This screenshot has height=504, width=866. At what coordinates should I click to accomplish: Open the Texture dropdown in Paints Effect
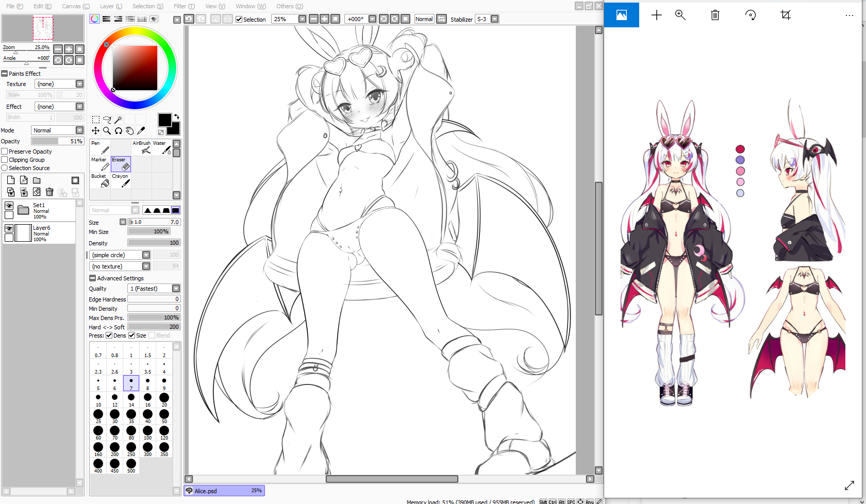point(59,84)
